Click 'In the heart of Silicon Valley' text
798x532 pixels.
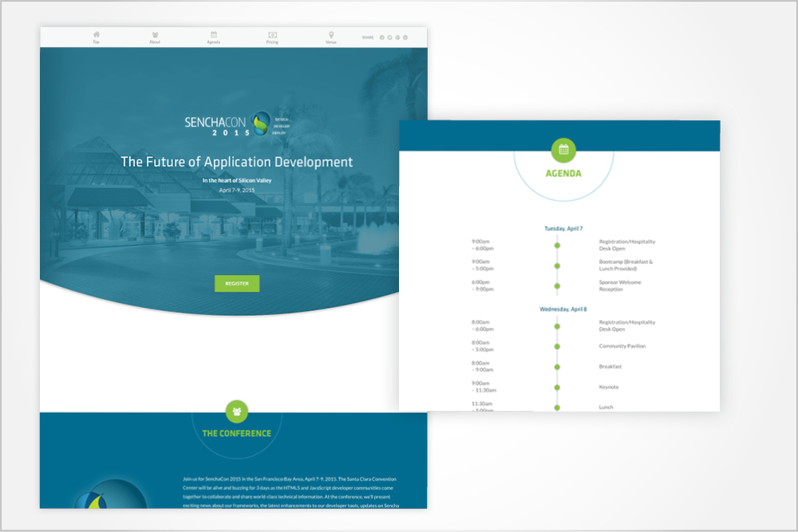click(237, 180)
